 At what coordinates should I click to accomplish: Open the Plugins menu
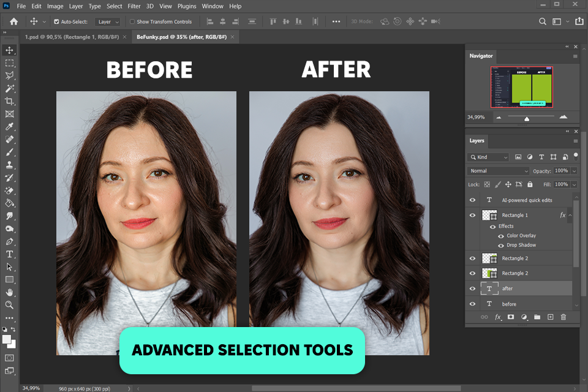click(187, 6)
